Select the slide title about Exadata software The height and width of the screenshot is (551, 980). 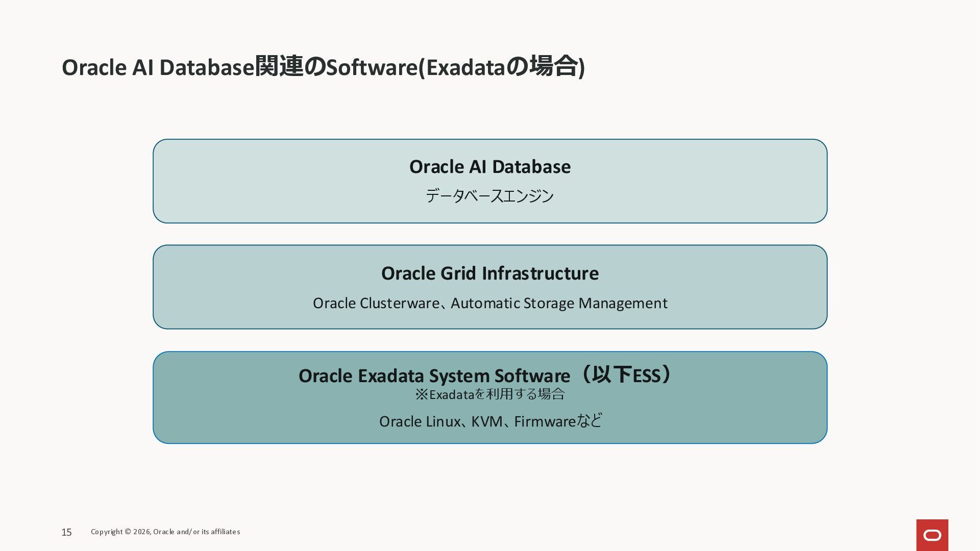point(323,67)
